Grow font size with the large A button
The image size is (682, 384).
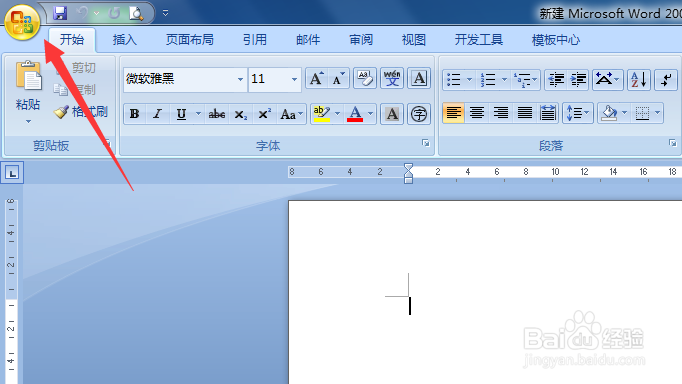(x=316, y=79)
